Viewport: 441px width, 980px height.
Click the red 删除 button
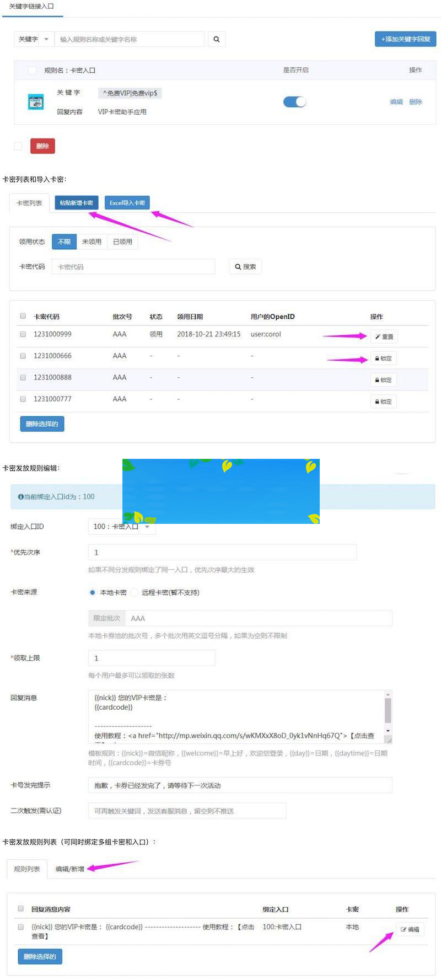[42, 146]
